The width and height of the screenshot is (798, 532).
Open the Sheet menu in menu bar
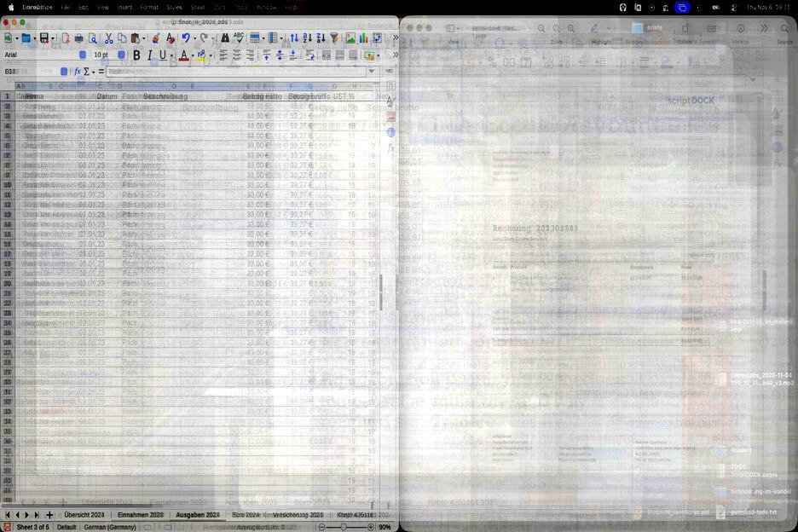tap(198, 7)
